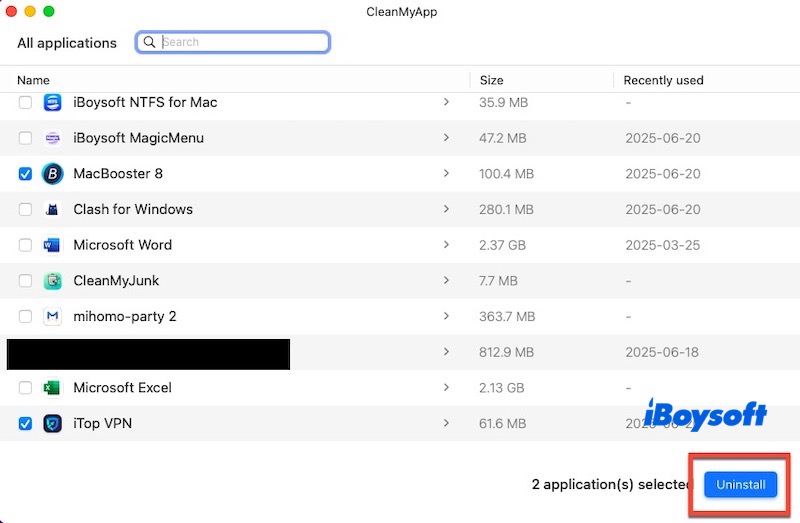Click the CleanMyJunk app icon

click(x=53, y=281)
